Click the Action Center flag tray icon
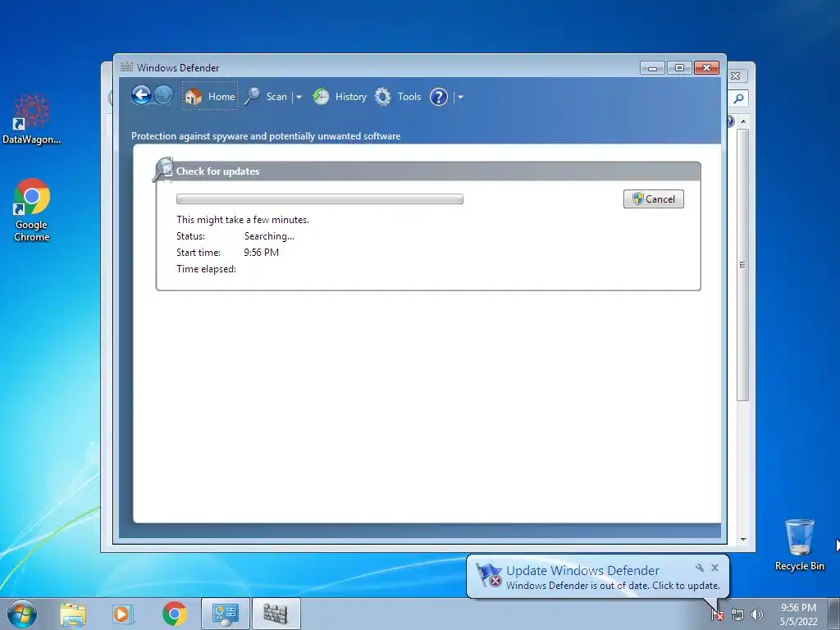Screen dimensions: 840x630 (718, 614)
